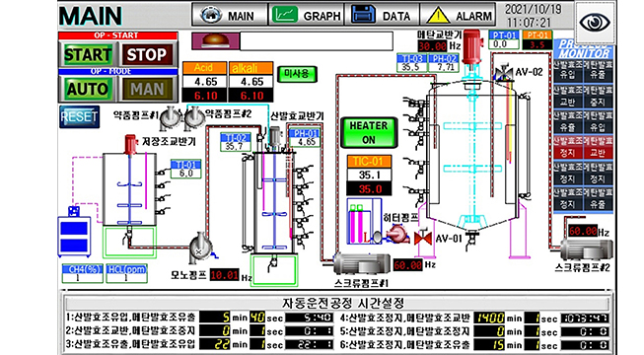The image size is (644, 355).
Task: Click the 히터펌프 heater pump icon
Action: pos(397,235)
